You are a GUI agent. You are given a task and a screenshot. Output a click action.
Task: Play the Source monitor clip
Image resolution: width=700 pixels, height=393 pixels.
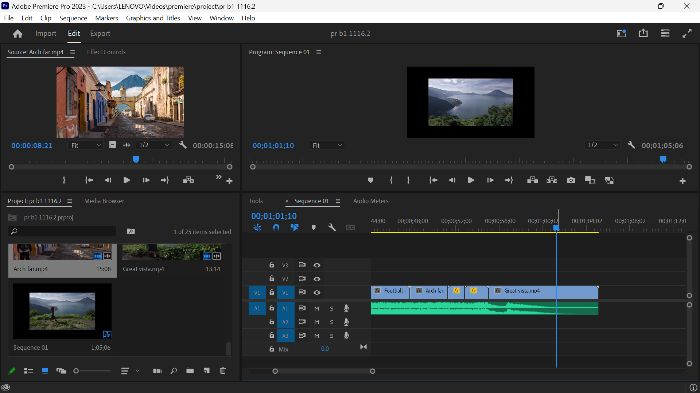127,180
